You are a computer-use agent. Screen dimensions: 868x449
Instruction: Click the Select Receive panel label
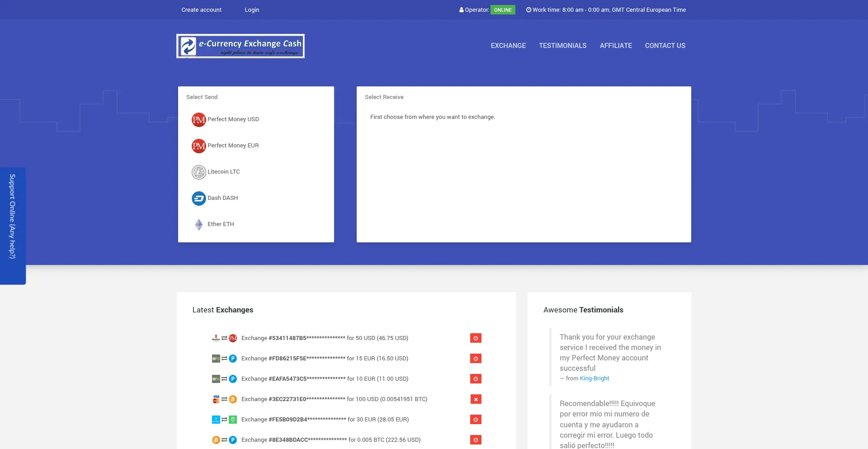point(384,97)
